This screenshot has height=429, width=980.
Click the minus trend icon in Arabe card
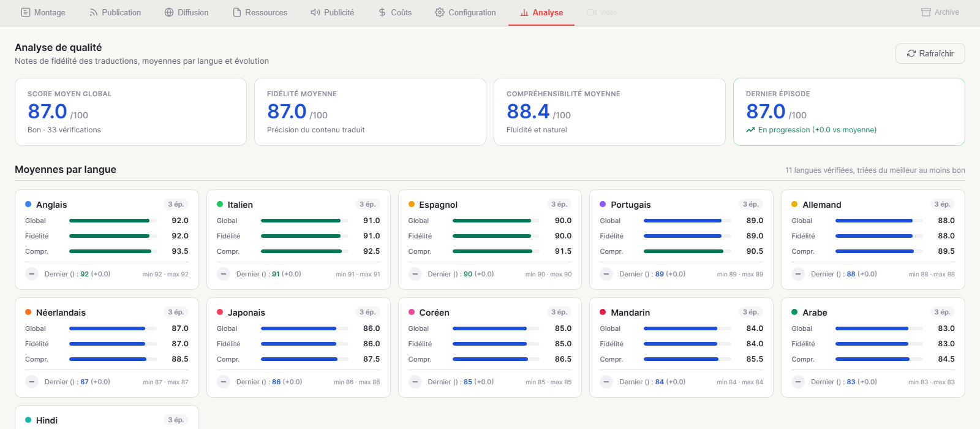coord(798,382)
